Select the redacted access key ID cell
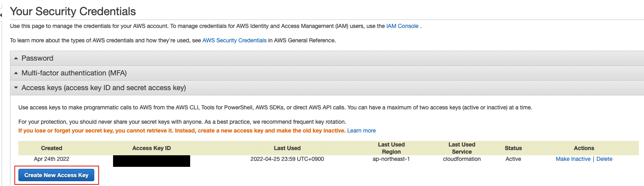 pos(151,161)
